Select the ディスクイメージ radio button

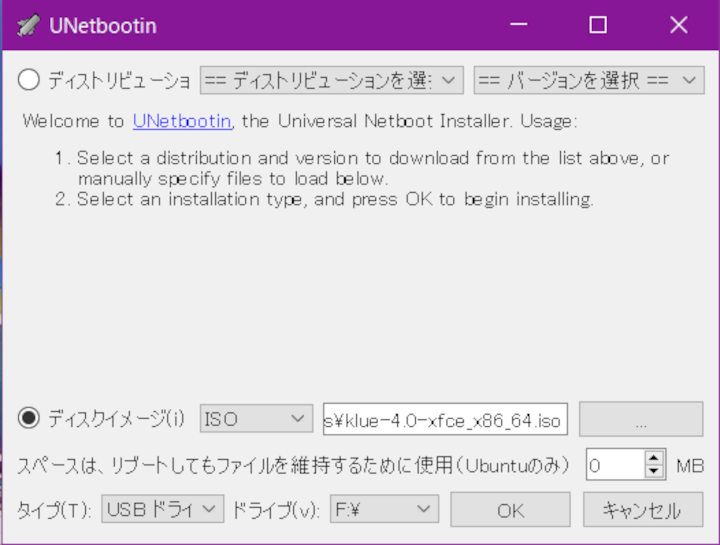click(x=28, y=418)
